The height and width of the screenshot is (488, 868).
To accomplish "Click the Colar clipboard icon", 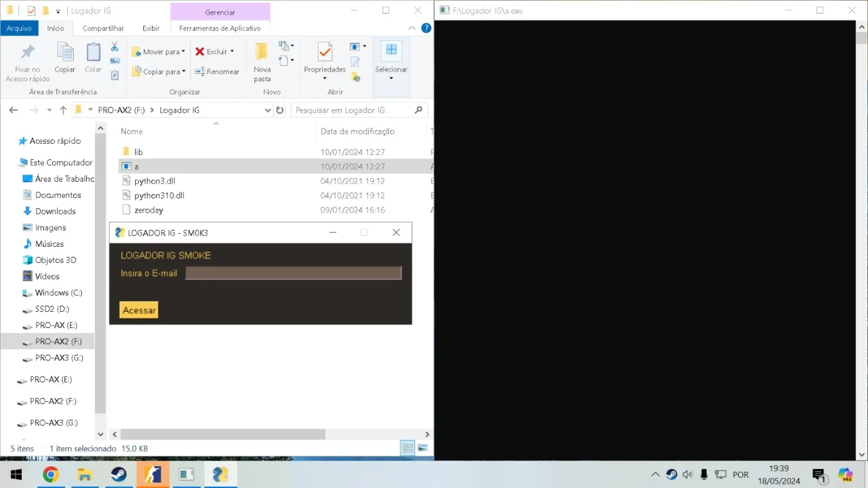I will pos(93,52).
